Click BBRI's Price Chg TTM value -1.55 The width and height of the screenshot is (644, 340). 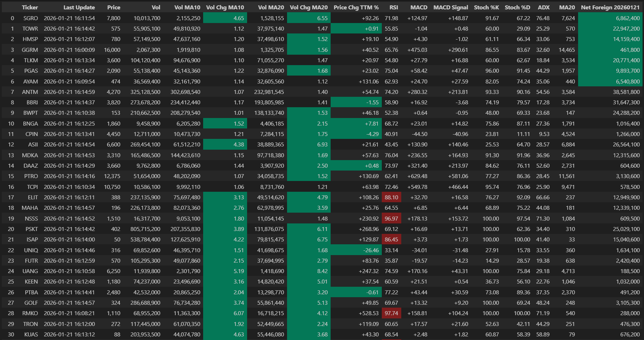[356, 102]
